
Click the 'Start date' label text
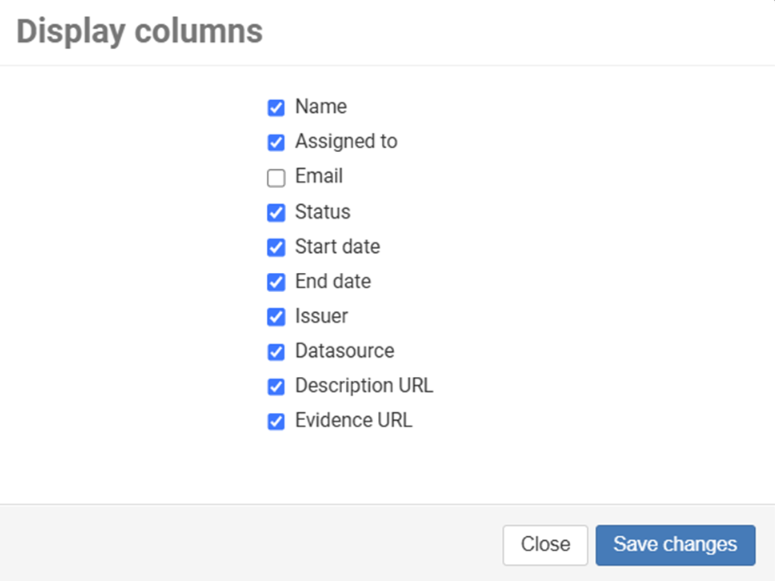pos(337,247)
